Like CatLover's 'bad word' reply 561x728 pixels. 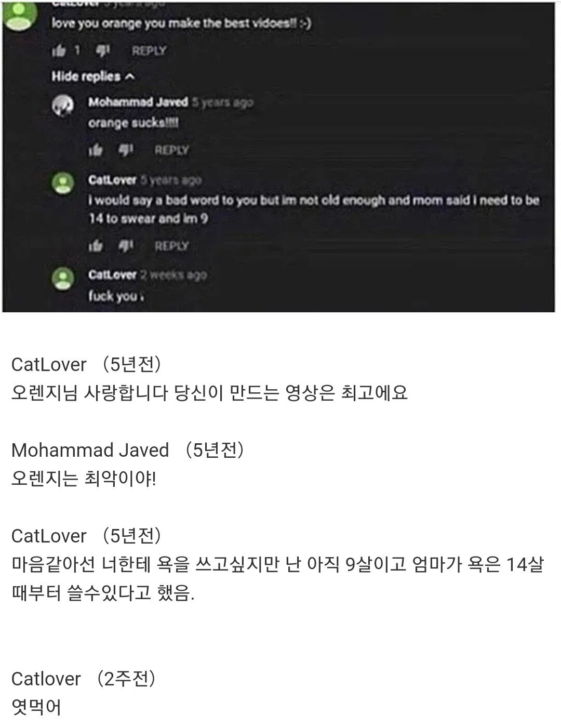tap(96, 246)
